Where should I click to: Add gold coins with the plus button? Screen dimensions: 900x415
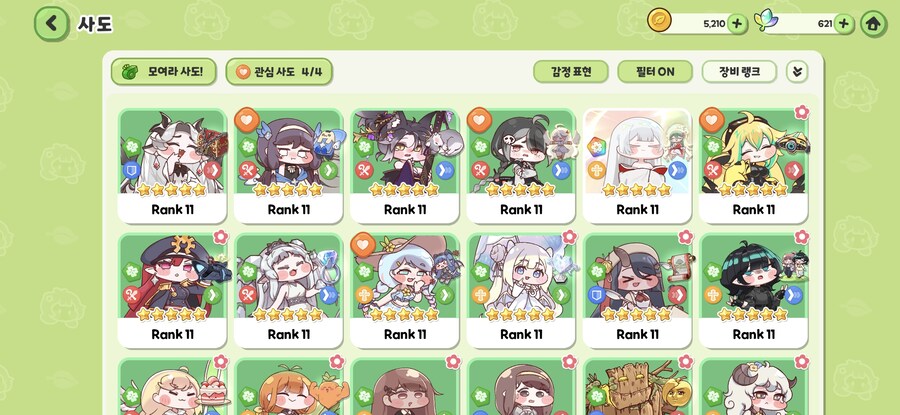[738, 24]
